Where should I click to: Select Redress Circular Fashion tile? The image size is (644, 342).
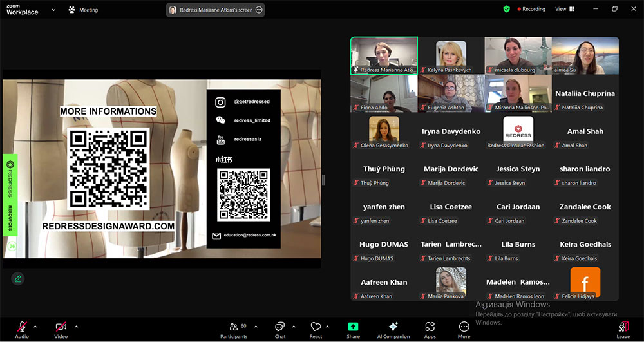[x=518, y=131]
